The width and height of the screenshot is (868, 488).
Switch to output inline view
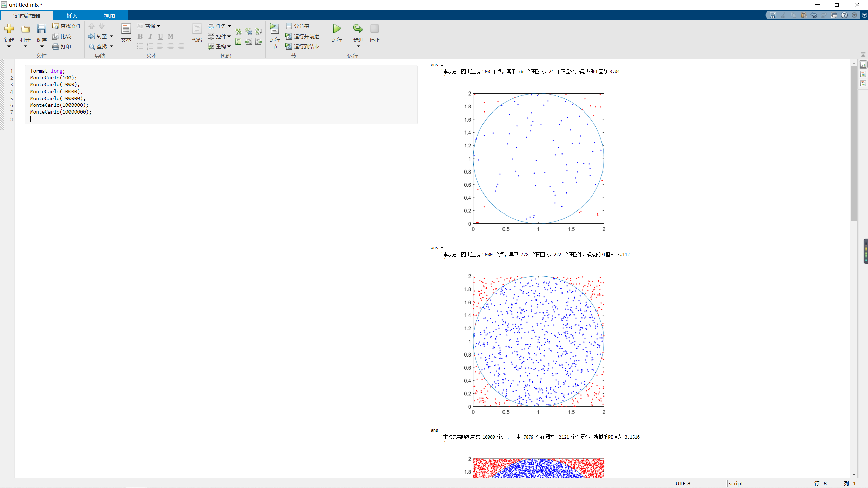tap(863, 74)
